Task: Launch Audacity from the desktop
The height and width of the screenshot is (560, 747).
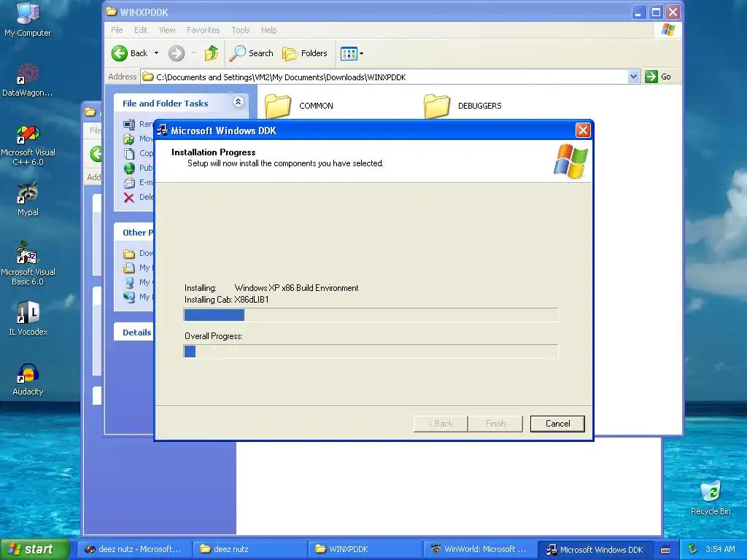Action: (x=28, y=379)
